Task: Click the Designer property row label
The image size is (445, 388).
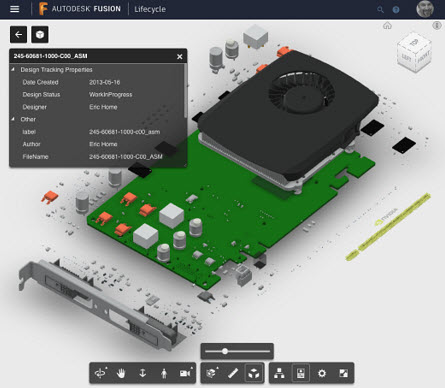Action: [x=35, y=107]
